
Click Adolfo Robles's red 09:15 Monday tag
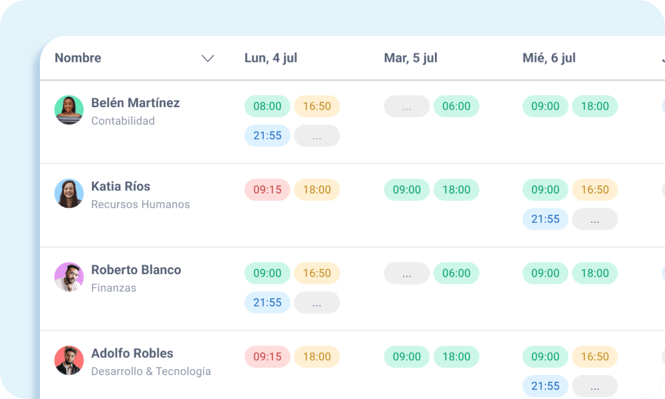267,357
